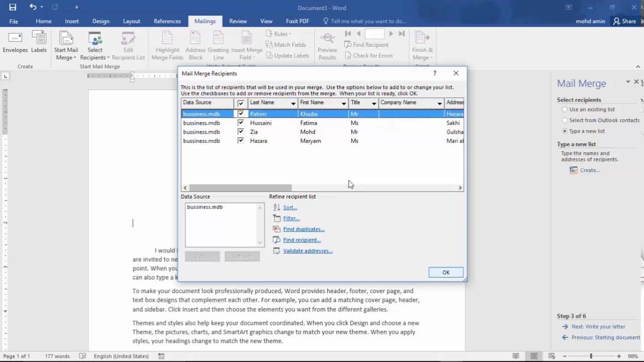Click 'Next: Write your letter' link
Image resolution: width=644 pixels, height=362 pixels.
click(598, 326)
